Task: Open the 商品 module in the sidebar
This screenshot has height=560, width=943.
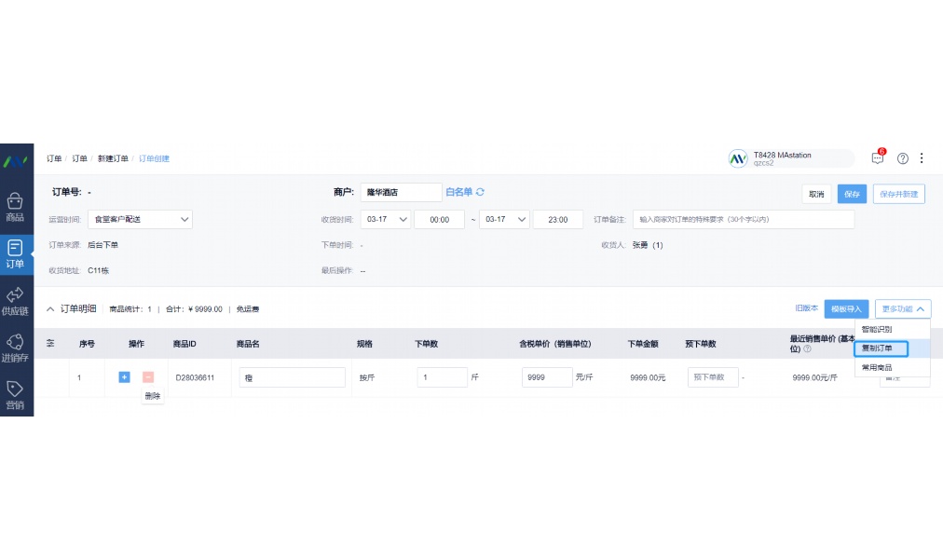Action: tap(15, 207)
